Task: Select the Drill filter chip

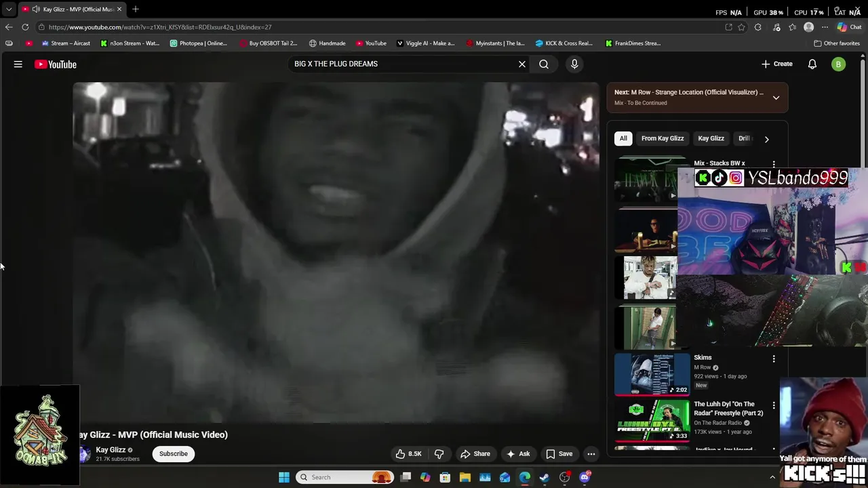Action: (x=744, y=138)
